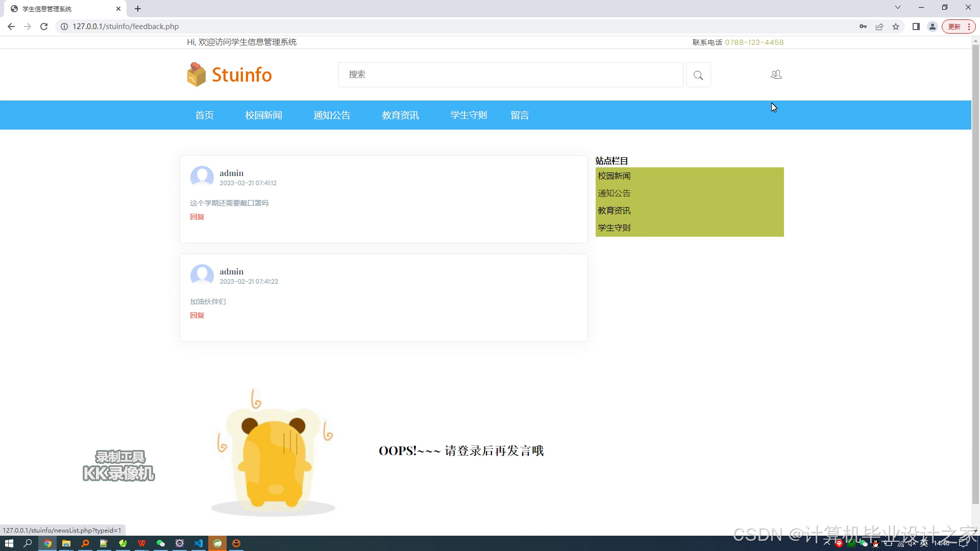Screen dimensions: 980x551
Task: Open the Windows Start menu
Action: pyautogui.click(x=9, y=543)
